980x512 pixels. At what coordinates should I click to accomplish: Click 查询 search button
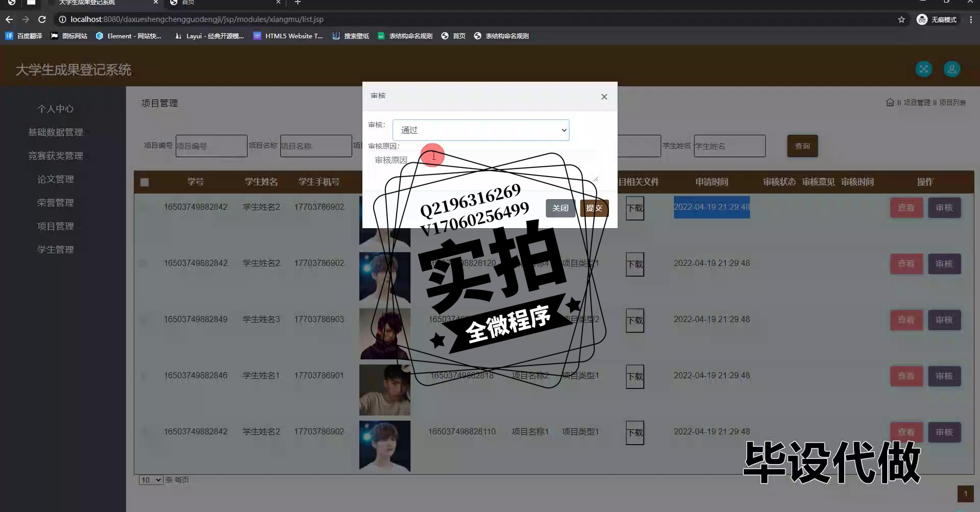pyautogui.click(x=802, y=146)
